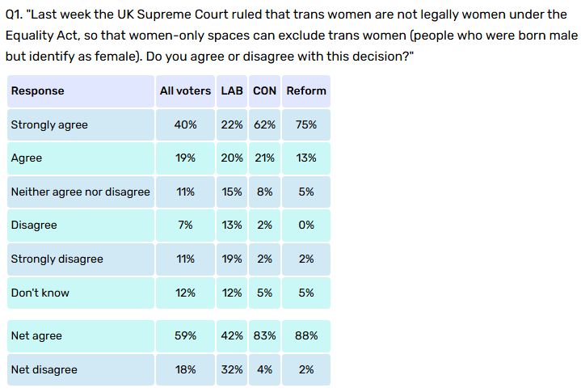Click the Q1 question text
This screenshot has width=581, height=392.
point(290,37)
